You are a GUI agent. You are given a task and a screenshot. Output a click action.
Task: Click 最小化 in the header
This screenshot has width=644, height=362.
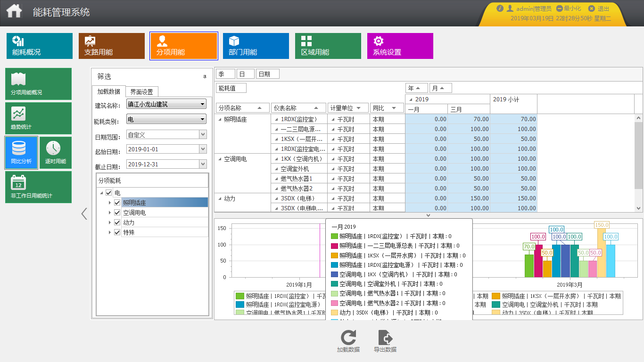(x=569, y=8)
